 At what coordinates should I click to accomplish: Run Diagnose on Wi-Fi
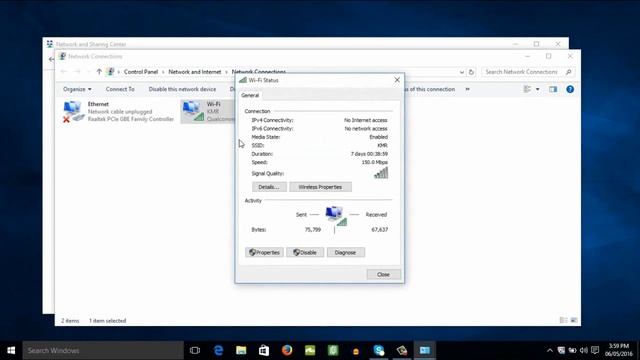pyautogui.click(x=345, y=253)
